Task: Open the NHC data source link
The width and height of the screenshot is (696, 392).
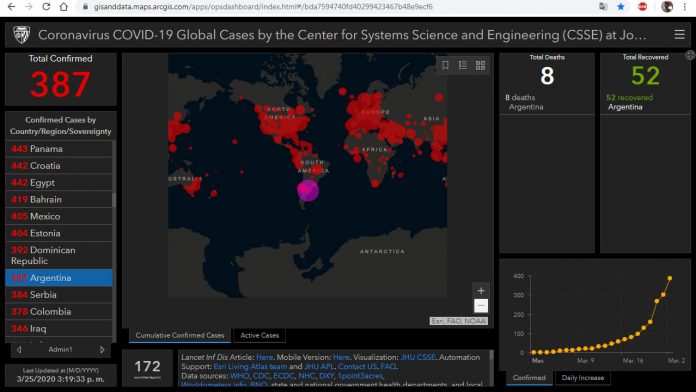Action: [x=306, y=376]
